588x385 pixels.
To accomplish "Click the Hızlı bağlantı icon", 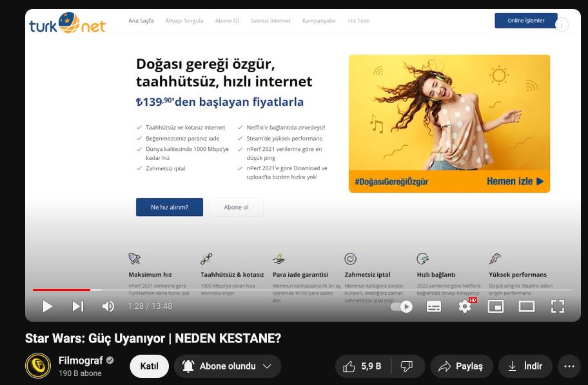I will (423, 259).
